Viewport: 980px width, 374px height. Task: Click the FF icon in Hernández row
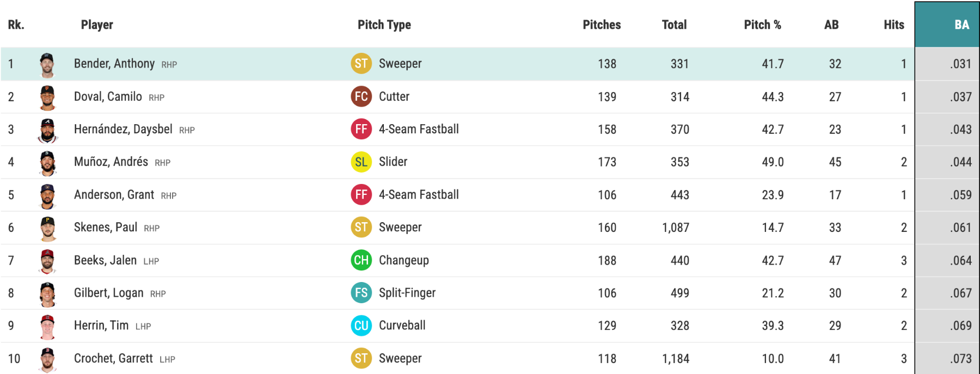click(361, 129)
